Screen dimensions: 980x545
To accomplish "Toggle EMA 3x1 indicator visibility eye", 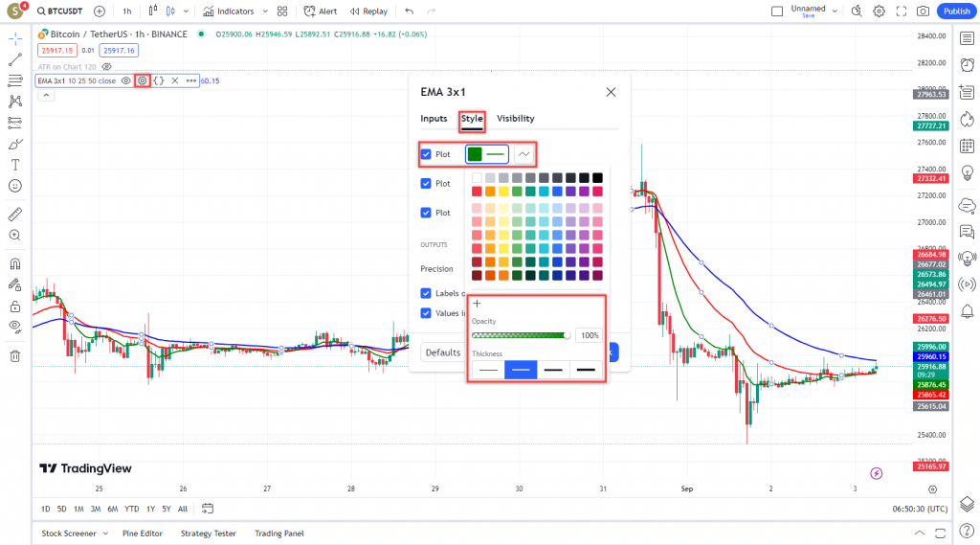I will (126, 80).
